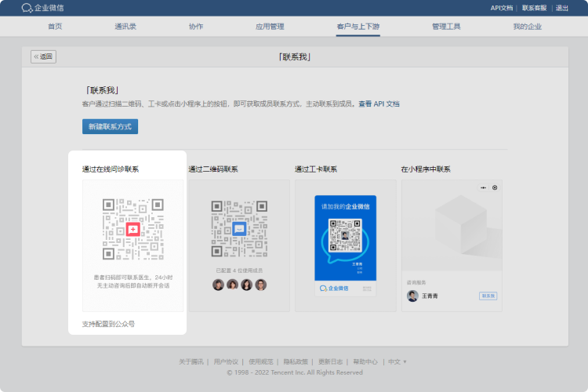Go to the 首页 tab
Viewport: 588px width, 392px height.
coord(55,26)
